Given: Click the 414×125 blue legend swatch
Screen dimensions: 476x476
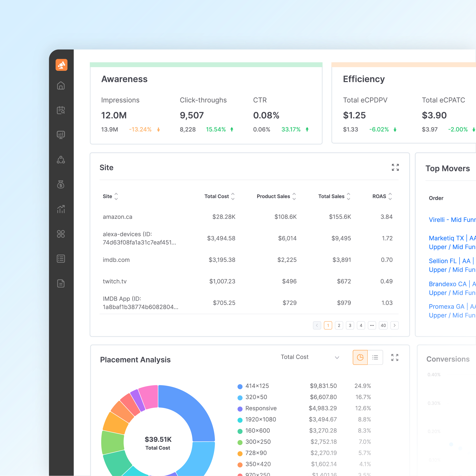Looking at the screenshot, I should [240, 386].
